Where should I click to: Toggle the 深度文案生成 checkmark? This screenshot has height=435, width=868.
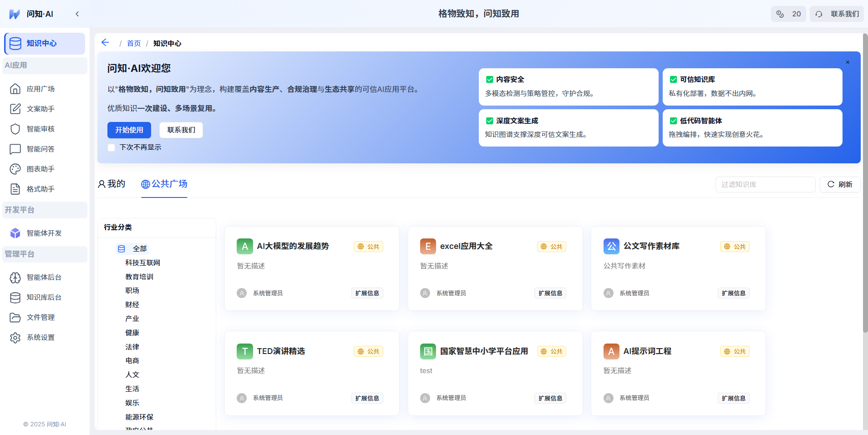[490, 121]
